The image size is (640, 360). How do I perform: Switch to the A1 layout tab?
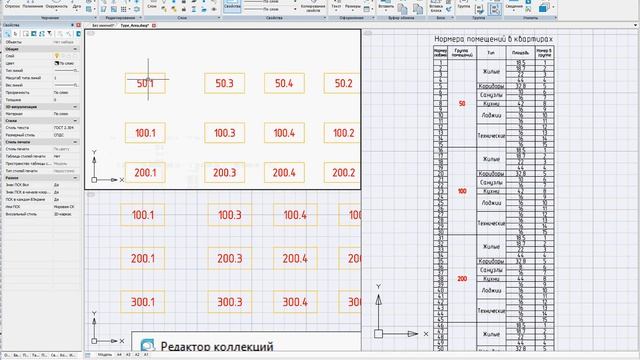[x=146, y=355]
